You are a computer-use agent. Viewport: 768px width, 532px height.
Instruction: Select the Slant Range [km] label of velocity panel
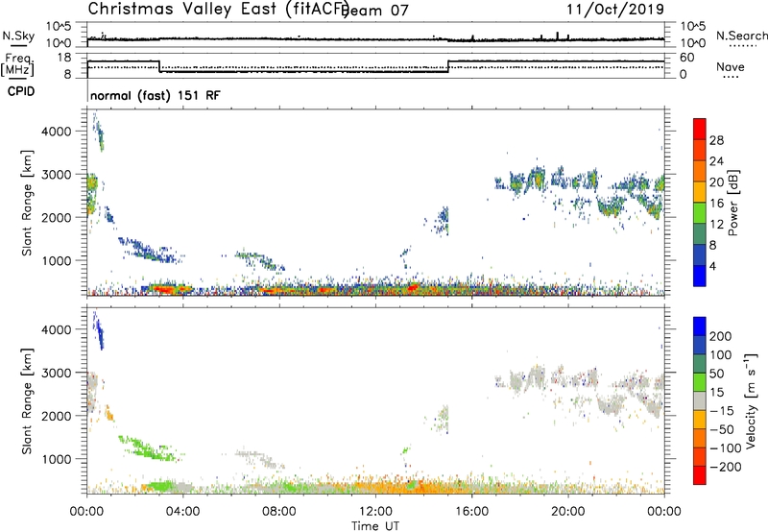tap(27, 400)
